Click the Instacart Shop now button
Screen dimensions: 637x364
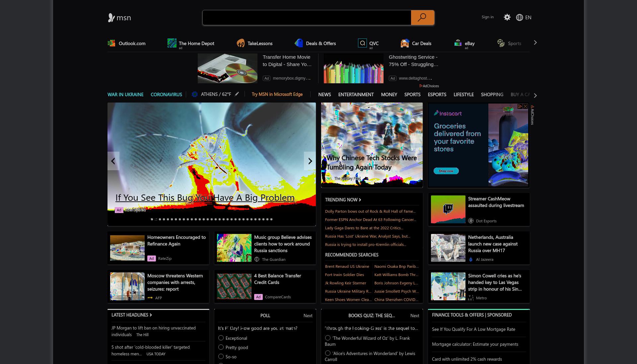tap(446, 171)
